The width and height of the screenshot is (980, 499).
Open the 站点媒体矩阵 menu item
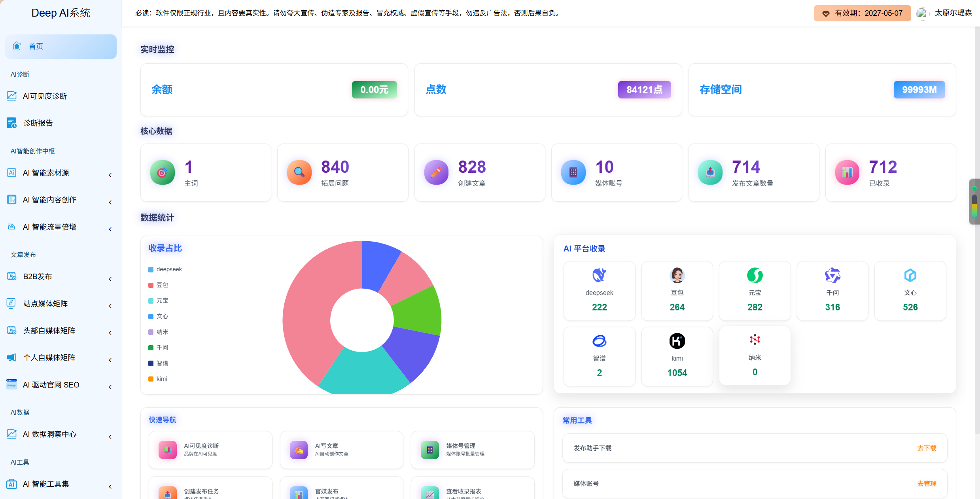coord(61,303)
